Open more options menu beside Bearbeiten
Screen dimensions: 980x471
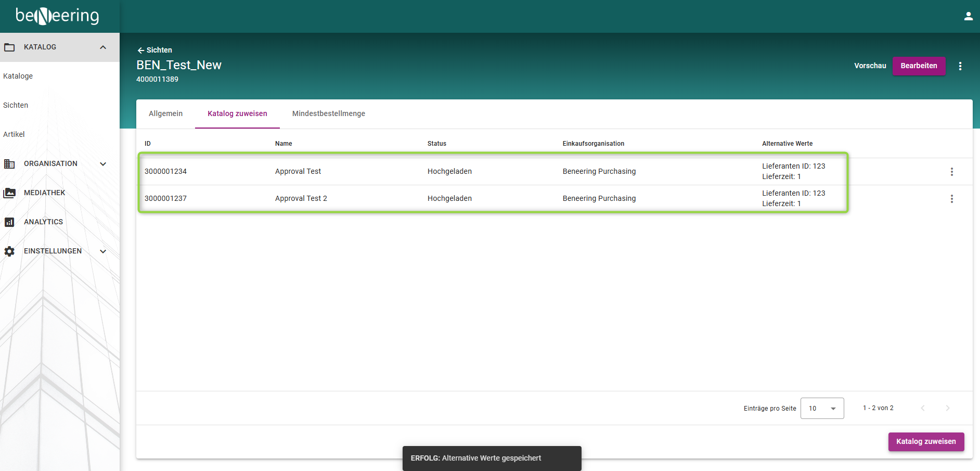(x=960, y=66)
